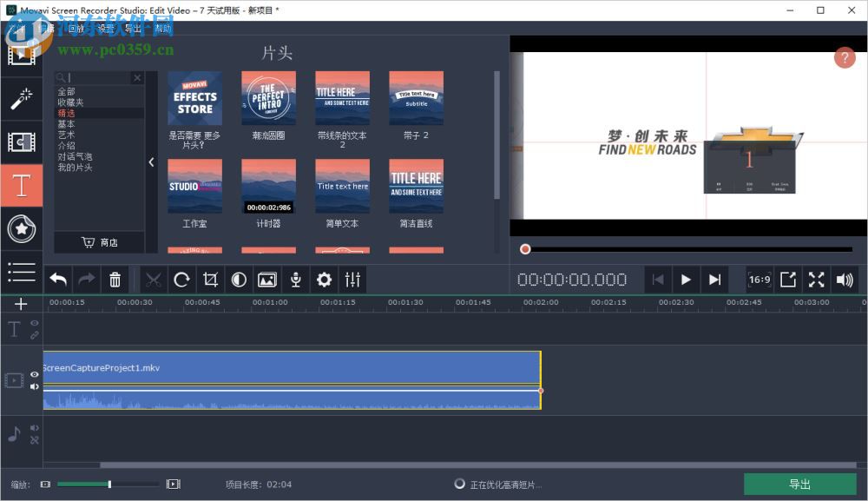Toggle visibility of the title track
868x501 pixels.
pyautogui.click(x=35, y=321)
